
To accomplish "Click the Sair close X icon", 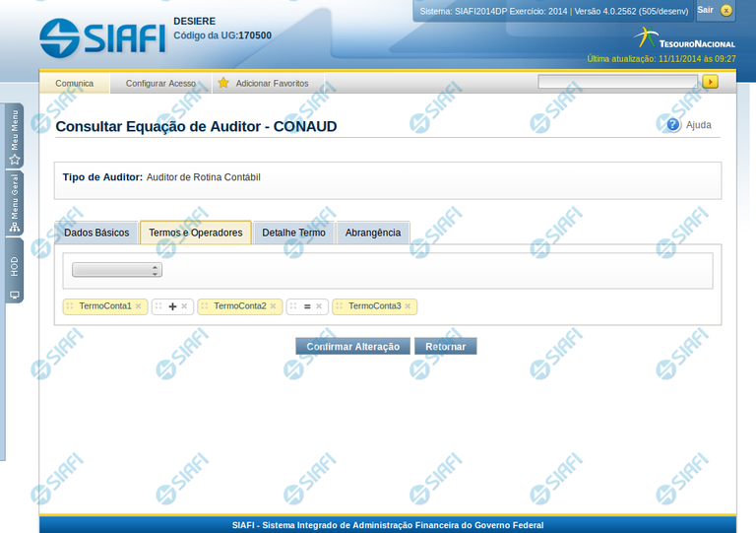I will click(x=726, y=11).
